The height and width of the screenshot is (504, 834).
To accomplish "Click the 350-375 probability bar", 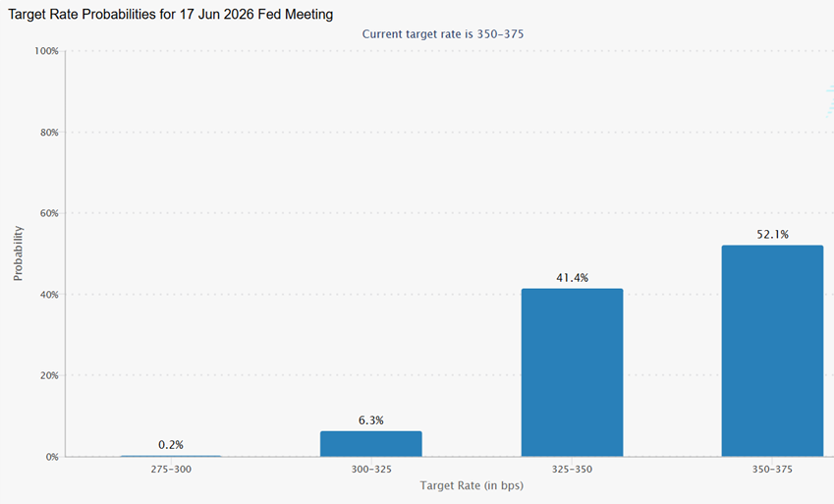I will [x=772, y=351].
